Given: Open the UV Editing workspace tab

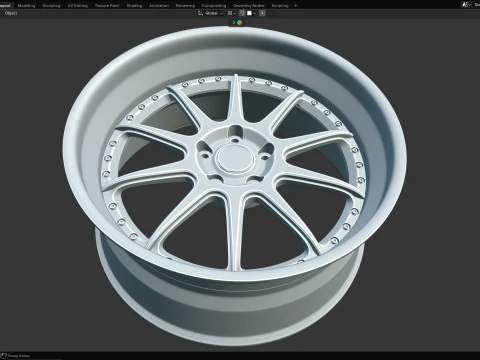Looking at the screenshot, I should [x=77, y=5].
